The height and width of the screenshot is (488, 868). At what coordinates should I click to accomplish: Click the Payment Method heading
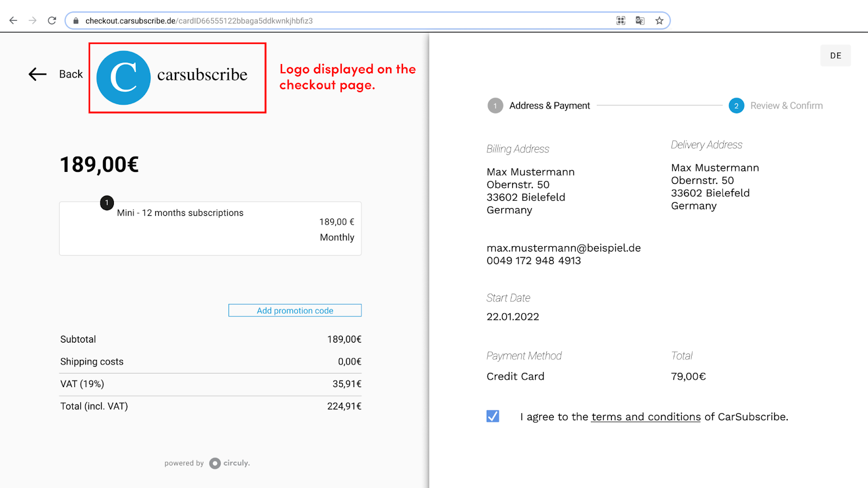[x=524, y=356]
